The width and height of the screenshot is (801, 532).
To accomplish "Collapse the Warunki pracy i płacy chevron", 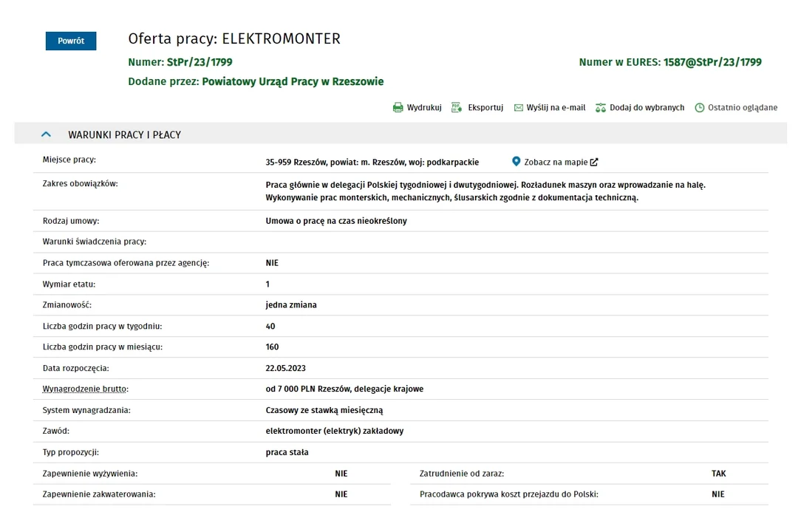I will pos(46,134).
